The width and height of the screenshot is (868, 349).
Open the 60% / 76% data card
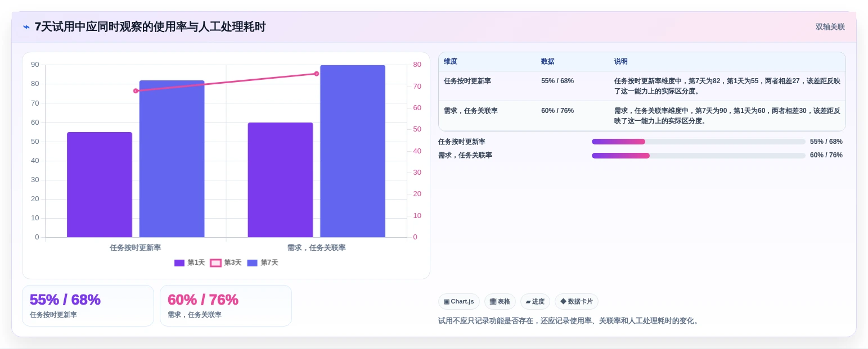pyautogui.click(x=226, y=306)
